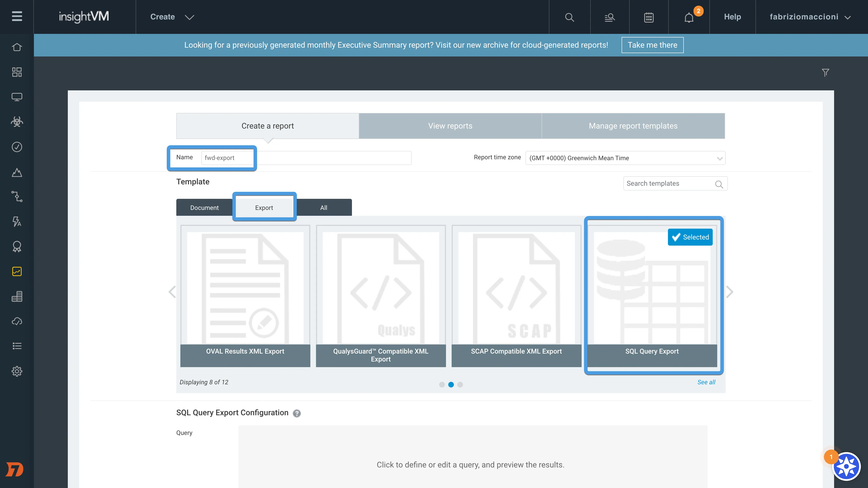Image resolution: width=868 pixels, height=488 pixels.
Task: Select the All template tab
Action: tap(323, 207)
